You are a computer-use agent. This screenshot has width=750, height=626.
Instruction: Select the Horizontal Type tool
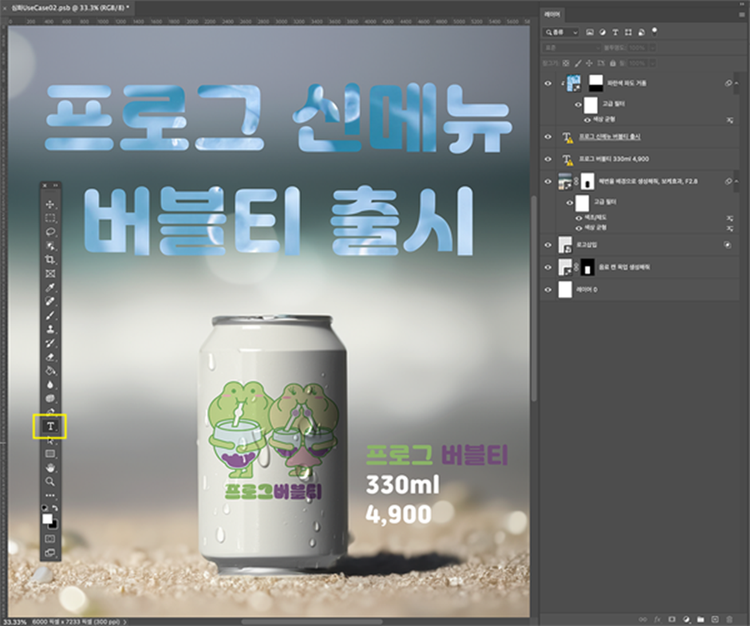coord(50,427)
